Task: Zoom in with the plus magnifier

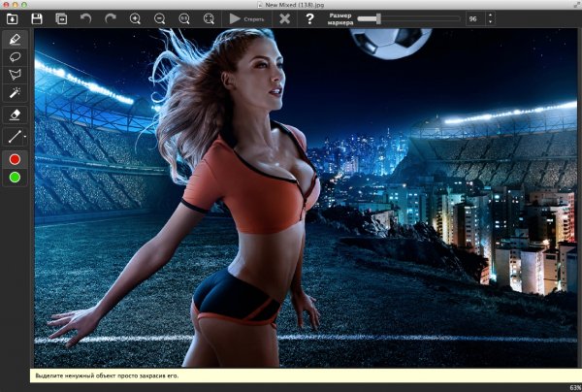Action: tap(135, 18)
